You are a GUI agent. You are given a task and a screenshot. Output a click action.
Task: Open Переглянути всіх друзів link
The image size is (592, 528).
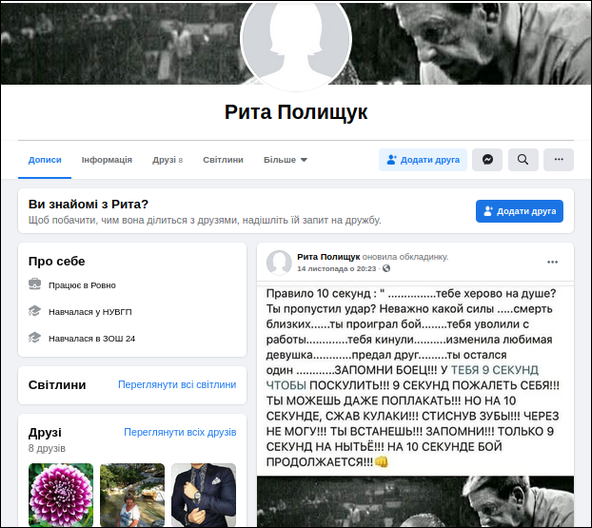tap(180, 432)
